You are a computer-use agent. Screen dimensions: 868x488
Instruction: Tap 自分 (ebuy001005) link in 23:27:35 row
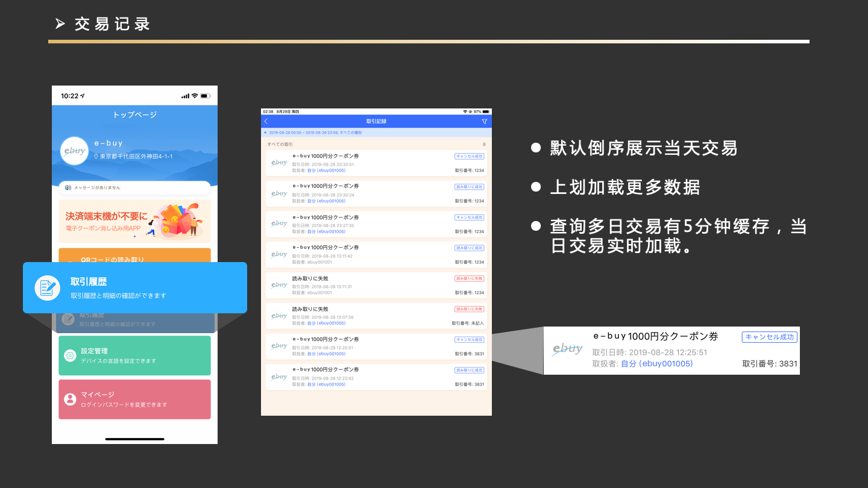tap(327, 231)
